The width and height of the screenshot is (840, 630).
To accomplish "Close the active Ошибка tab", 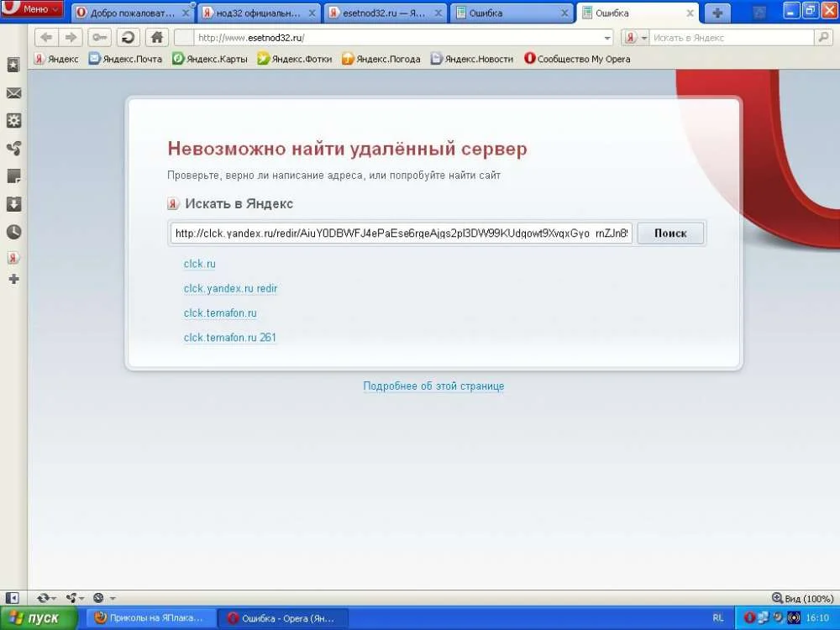I will [691, 13].
